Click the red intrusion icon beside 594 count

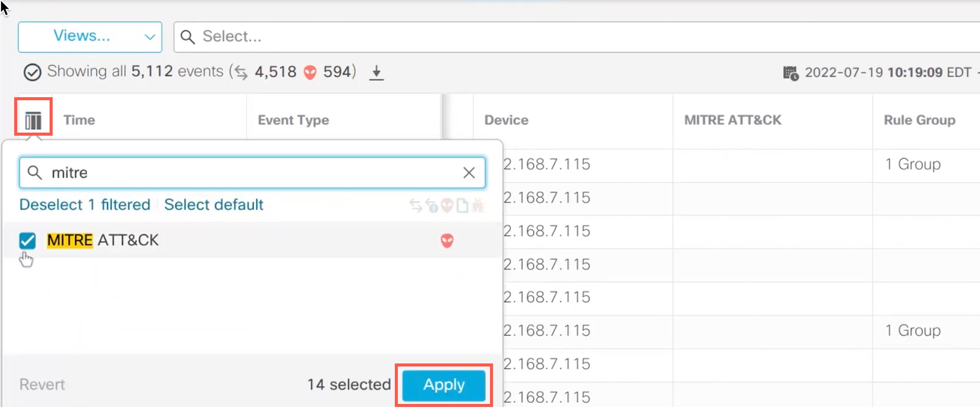coord(310,73)
